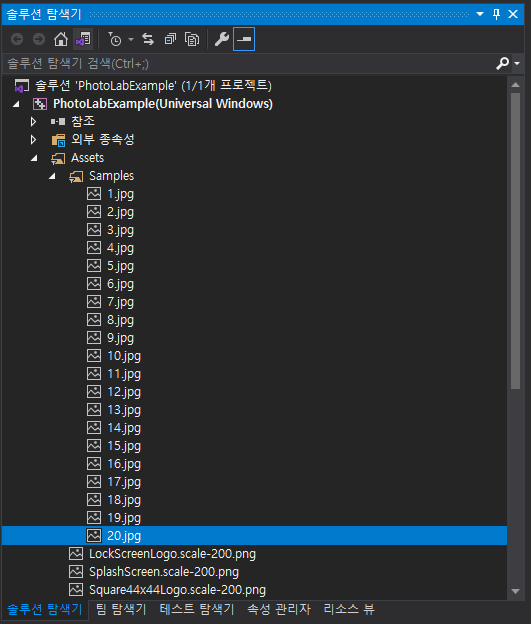Click the Samples folder icon
Screen dimensions: 531x624
[x=76, y=176]
